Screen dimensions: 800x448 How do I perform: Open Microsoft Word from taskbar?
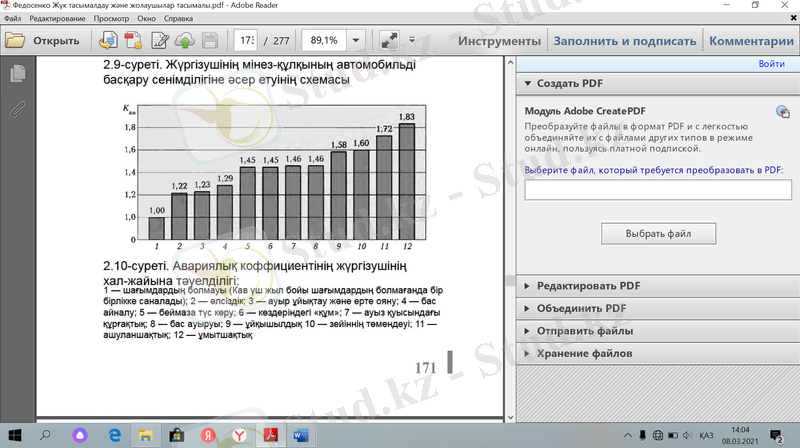[x=301, y=435]
